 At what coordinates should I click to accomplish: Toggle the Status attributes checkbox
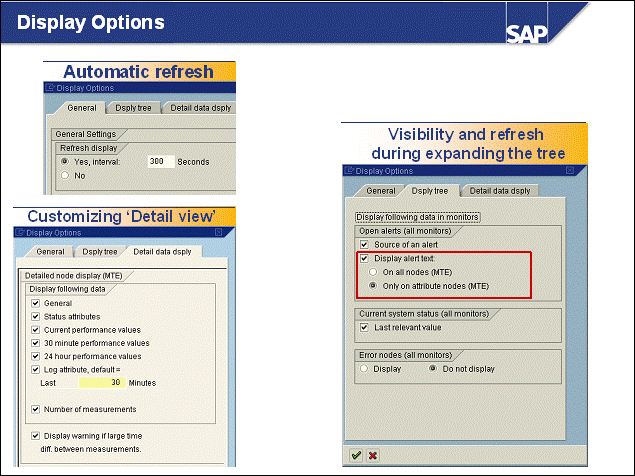[x=36, y=317]
